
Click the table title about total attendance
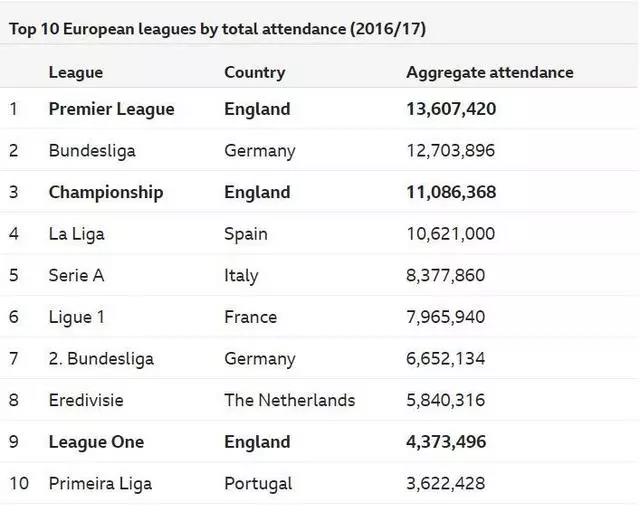(217, 29)
